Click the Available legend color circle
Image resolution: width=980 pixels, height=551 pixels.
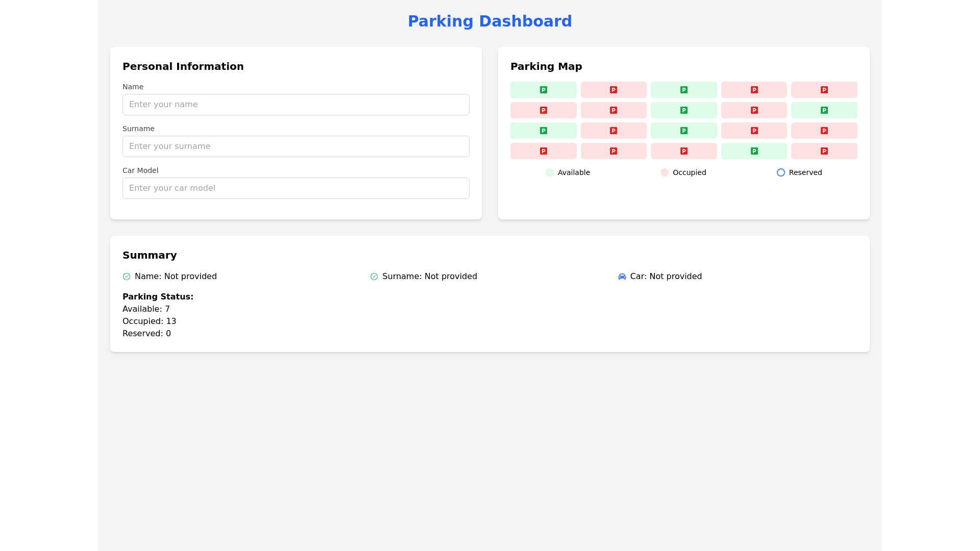tap(550, 172)
